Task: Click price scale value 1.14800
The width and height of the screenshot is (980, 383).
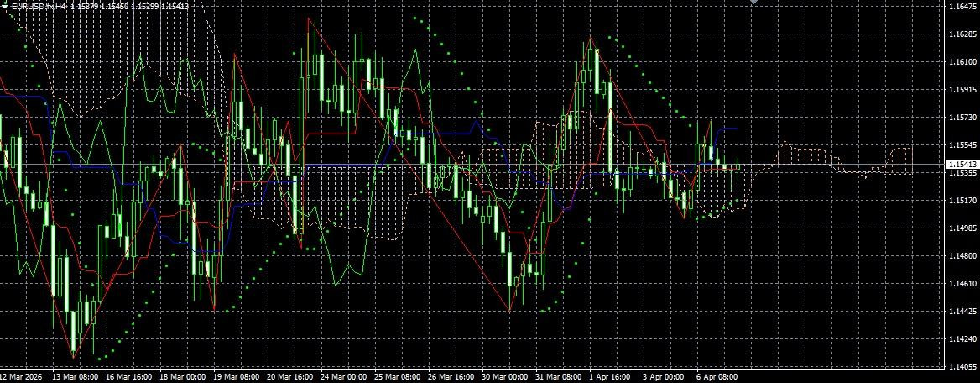Action: 962,256
